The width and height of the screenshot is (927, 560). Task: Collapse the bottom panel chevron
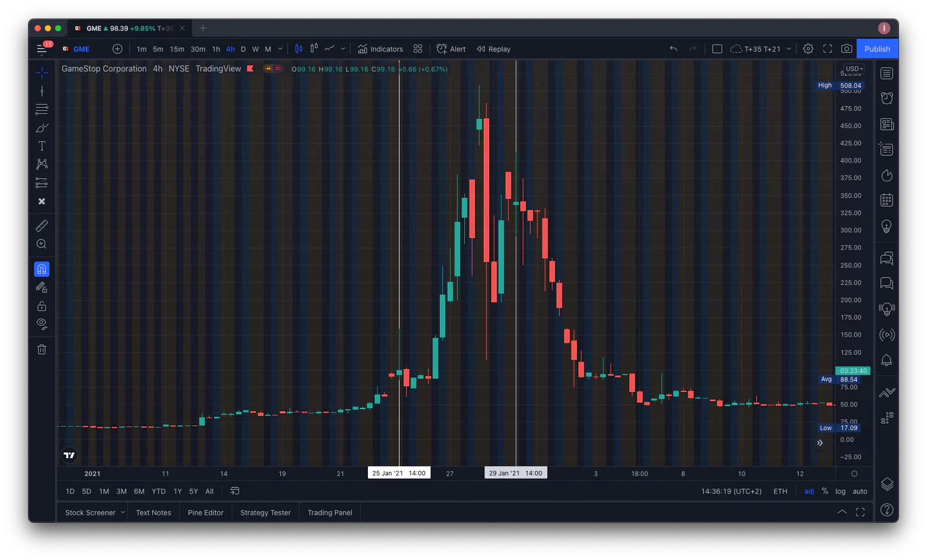point(842,512)
